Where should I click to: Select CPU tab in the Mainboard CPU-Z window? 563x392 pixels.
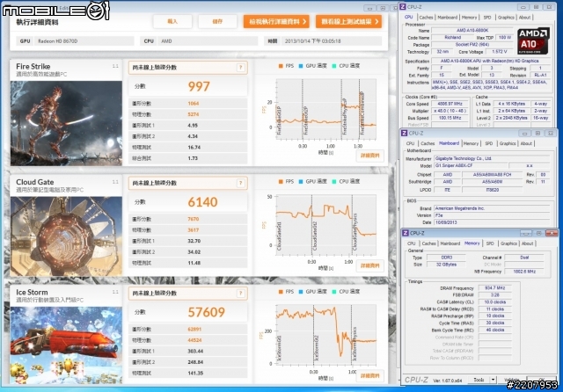(x=410, y=143)
